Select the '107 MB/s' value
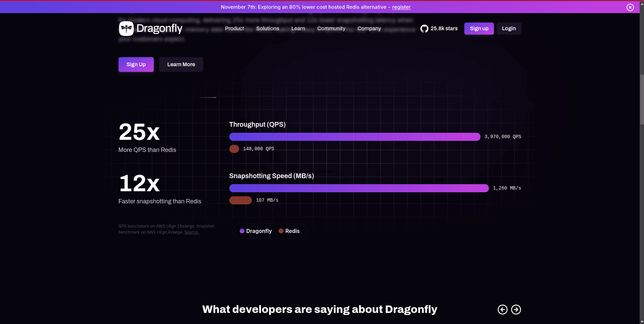The height and width of the screenshot is (324, 644). [x=267, y=200]
